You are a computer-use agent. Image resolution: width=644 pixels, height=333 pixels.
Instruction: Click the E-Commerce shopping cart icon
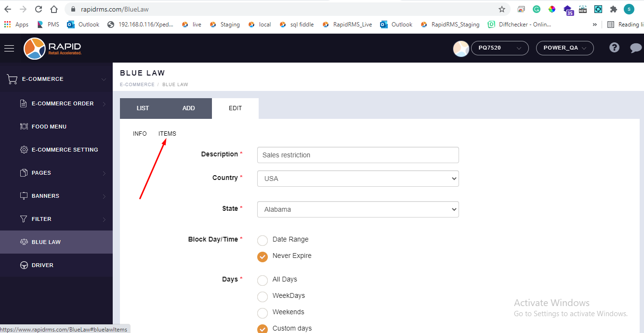12,79
